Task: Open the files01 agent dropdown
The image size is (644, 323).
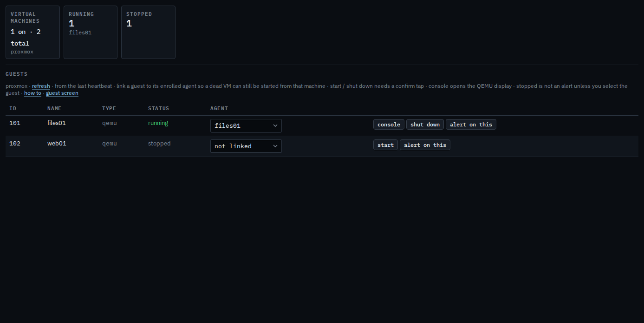Action: coord(246,125)
